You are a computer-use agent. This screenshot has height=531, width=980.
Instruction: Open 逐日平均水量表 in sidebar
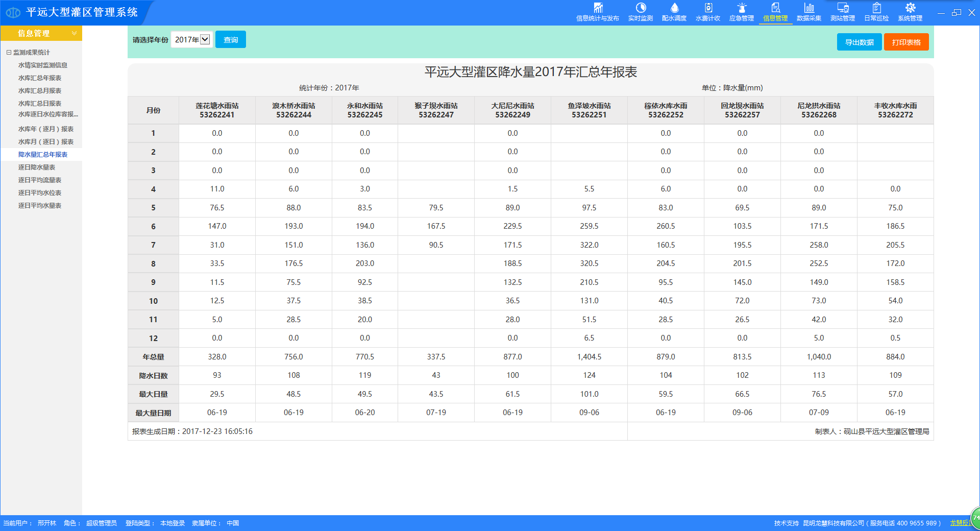[40, 206]
